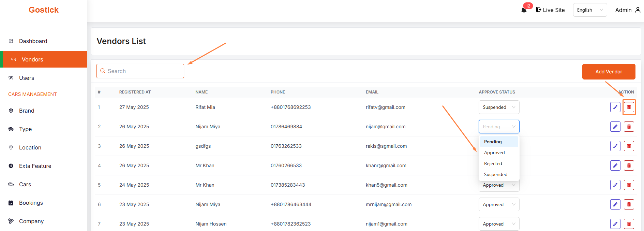Click the notification bell icon
Image resolution: width=644 pixels, height=231 pixels.
point(524,10)
